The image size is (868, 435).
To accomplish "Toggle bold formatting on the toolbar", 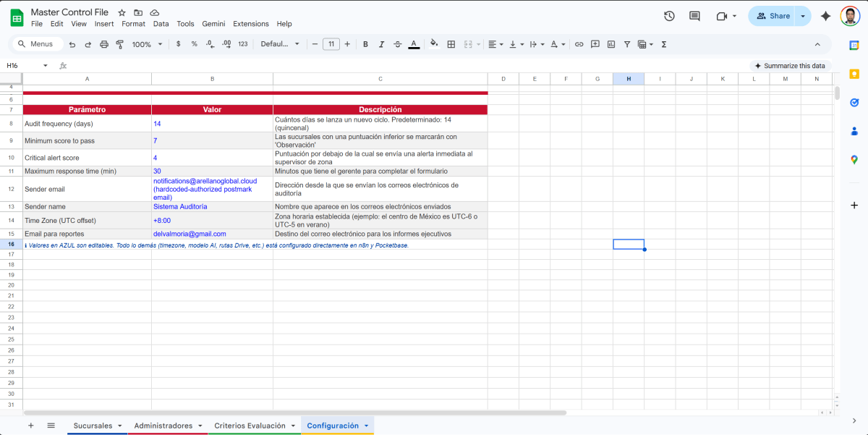I will point(365,44).
